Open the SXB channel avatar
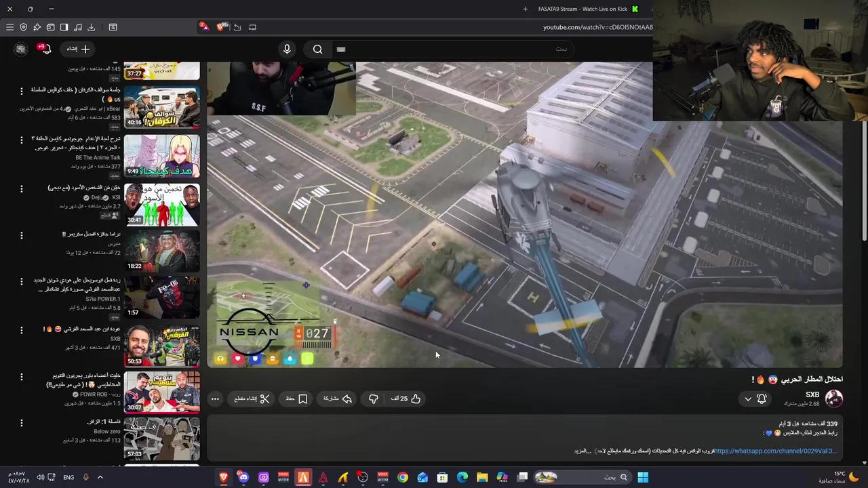This screenshot has width=868, height=488. tap(833, 399)
